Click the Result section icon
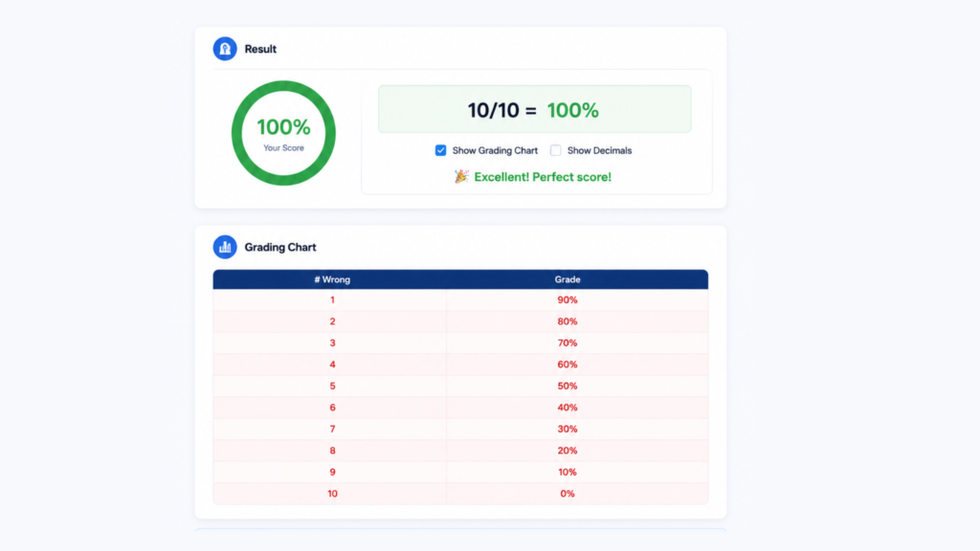 [x=224, y=49]
